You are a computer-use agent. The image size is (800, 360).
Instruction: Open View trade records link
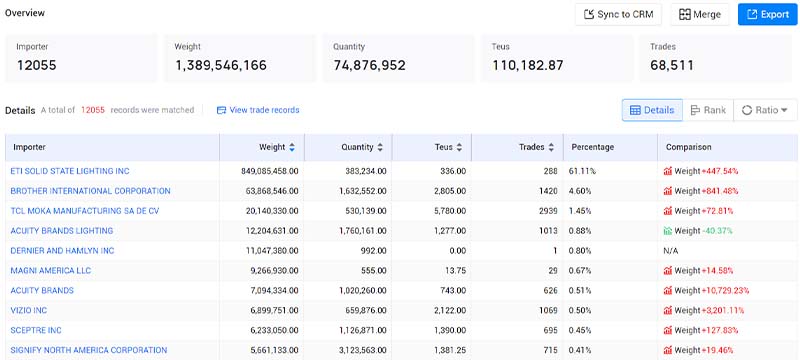coord(258,110)
